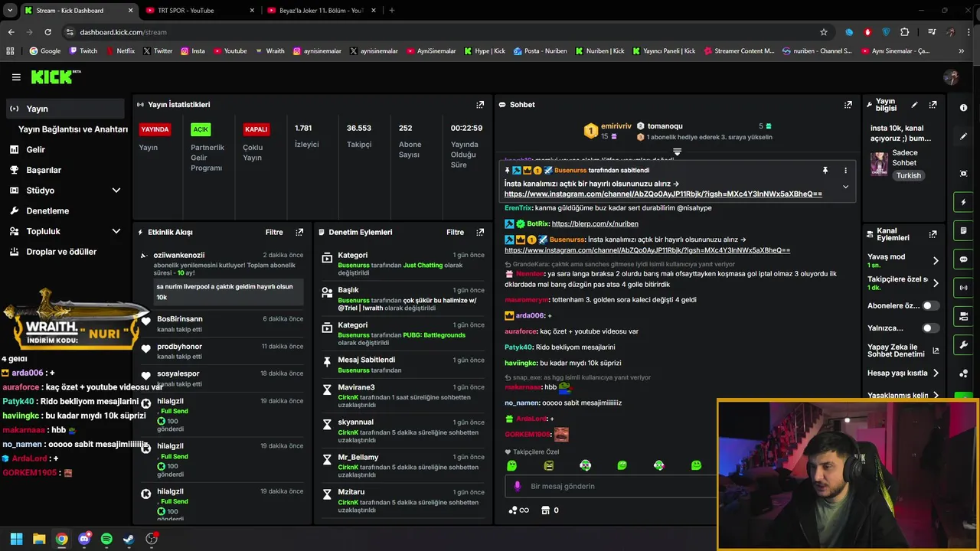This screenshot has height=551, width=980.
Task: Bookmark this page with the star icon
Action: (824, 32)
